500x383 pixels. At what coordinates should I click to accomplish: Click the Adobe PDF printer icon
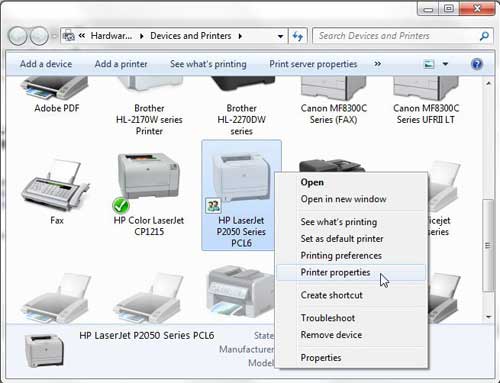55,88
